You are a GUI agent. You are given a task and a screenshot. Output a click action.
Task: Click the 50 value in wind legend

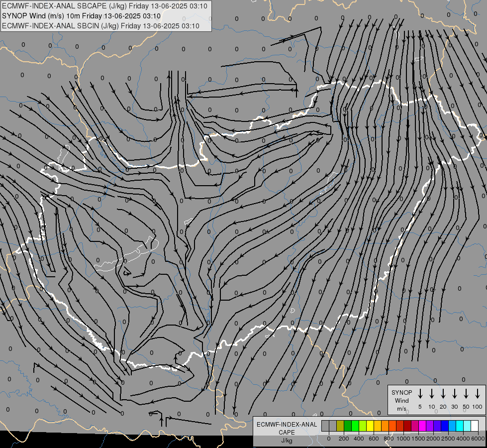(466, 407)
